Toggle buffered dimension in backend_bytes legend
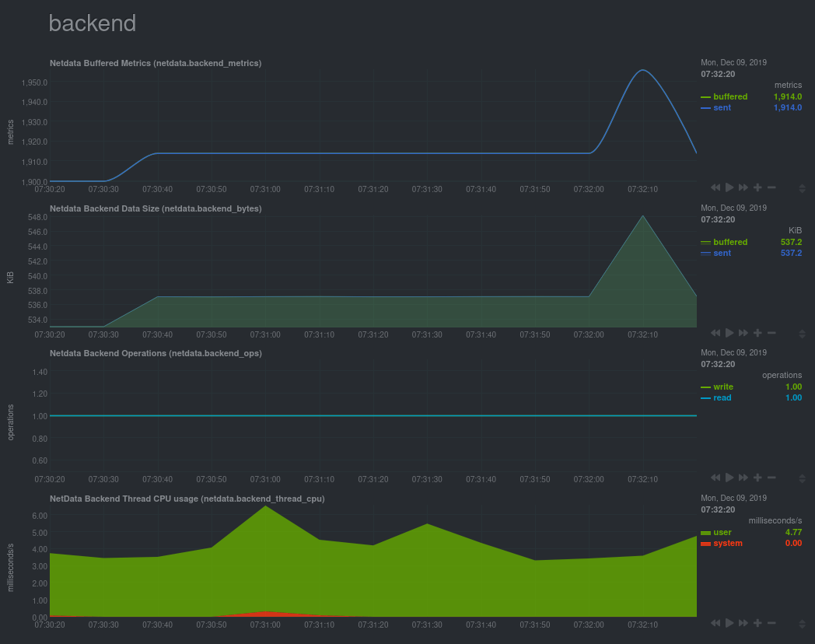815x644 pixels. coord(730,242)
